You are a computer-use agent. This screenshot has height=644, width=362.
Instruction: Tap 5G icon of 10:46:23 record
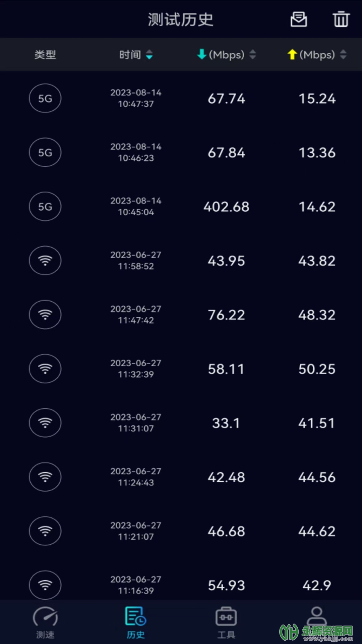click(x=45, y=153)
